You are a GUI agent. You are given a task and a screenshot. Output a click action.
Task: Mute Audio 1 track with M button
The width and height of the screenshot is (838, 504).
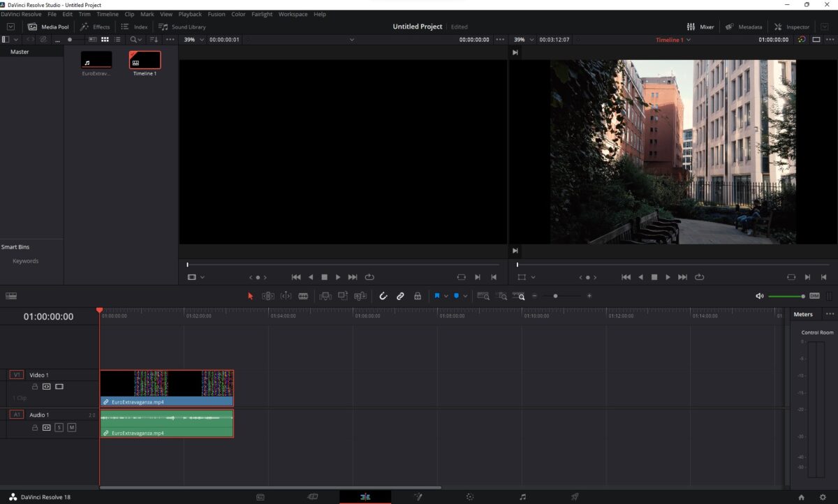coord(71,427)
